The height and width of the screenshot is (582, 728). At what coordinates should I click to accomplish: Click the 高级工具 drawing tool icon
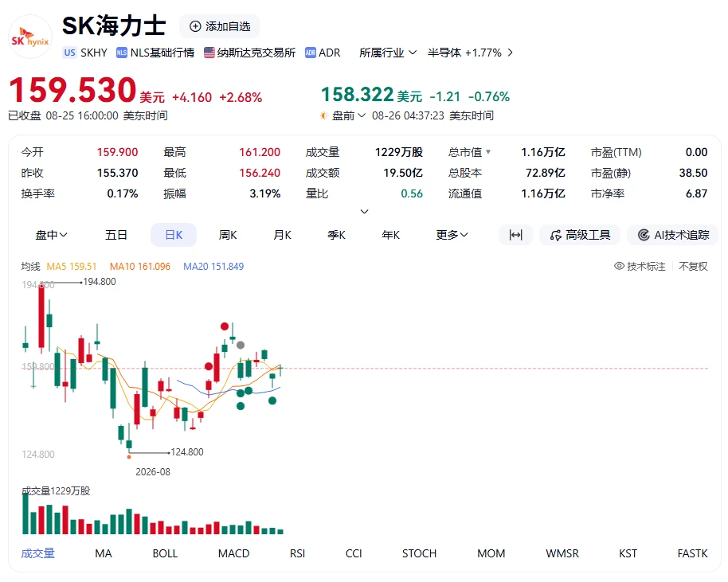[x=555, y=236]
